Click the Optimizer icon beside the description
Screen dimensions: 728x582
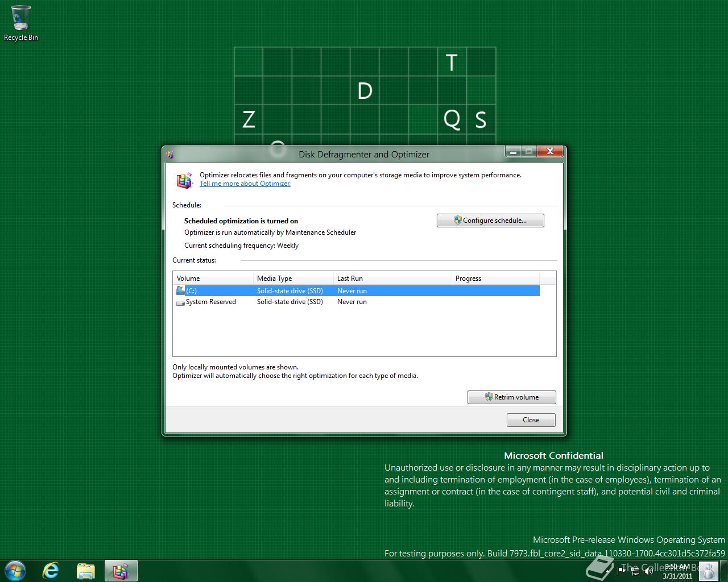(x=184, y=180)
